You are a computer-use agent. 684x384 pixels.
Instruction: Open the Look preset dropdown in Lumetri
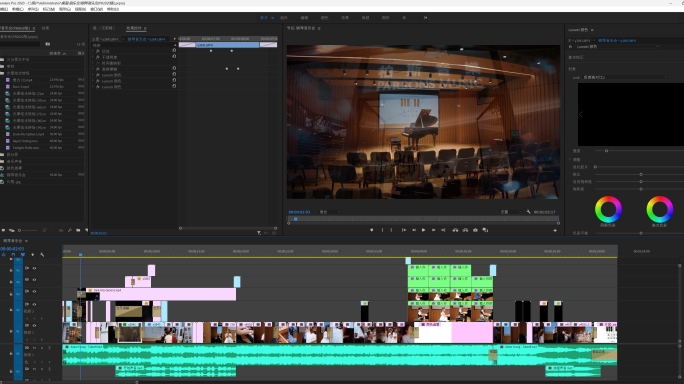(625, 77)
